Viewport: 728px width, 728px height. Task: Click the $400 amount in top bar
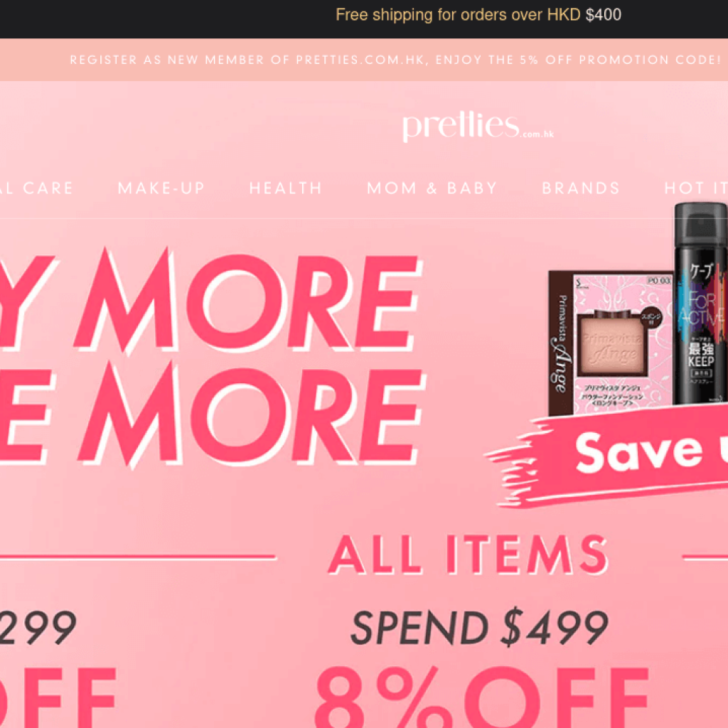(x=603, y=15)
